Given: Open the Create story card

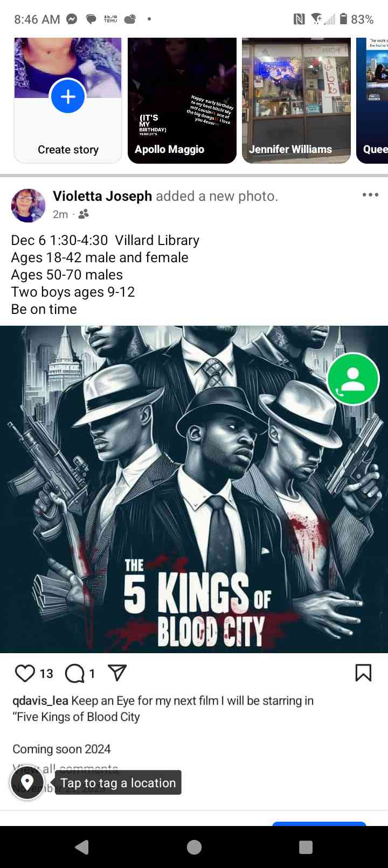Looking at the screenshot, I should (x=68, y=101).
